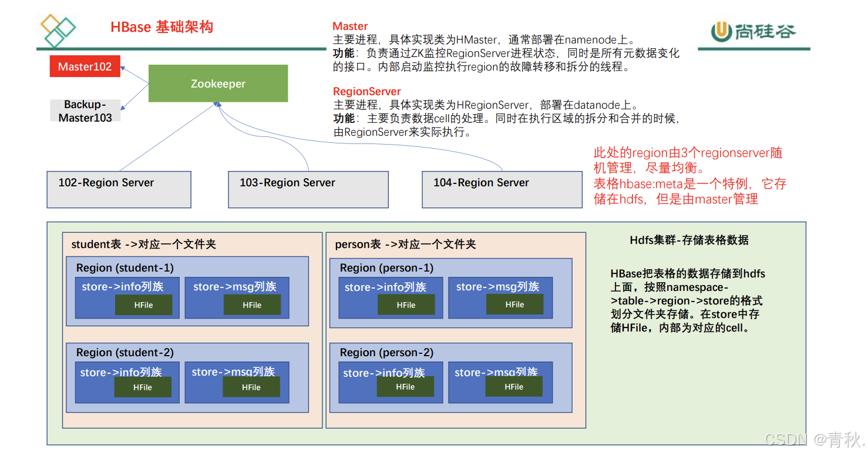Select the 103-Region Server box
Image resolution: width=868 pixels, height=455 pixels.
click(x=308, y=189)
